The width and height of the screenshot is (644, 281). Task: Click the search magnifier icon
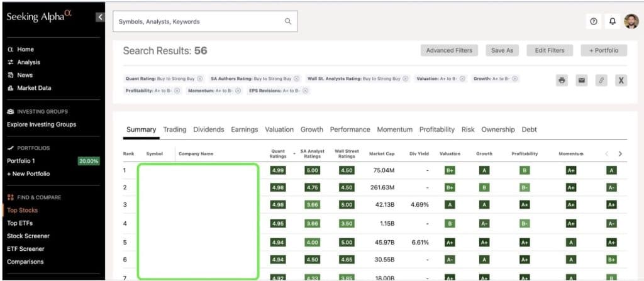click(x=288, y=21)
